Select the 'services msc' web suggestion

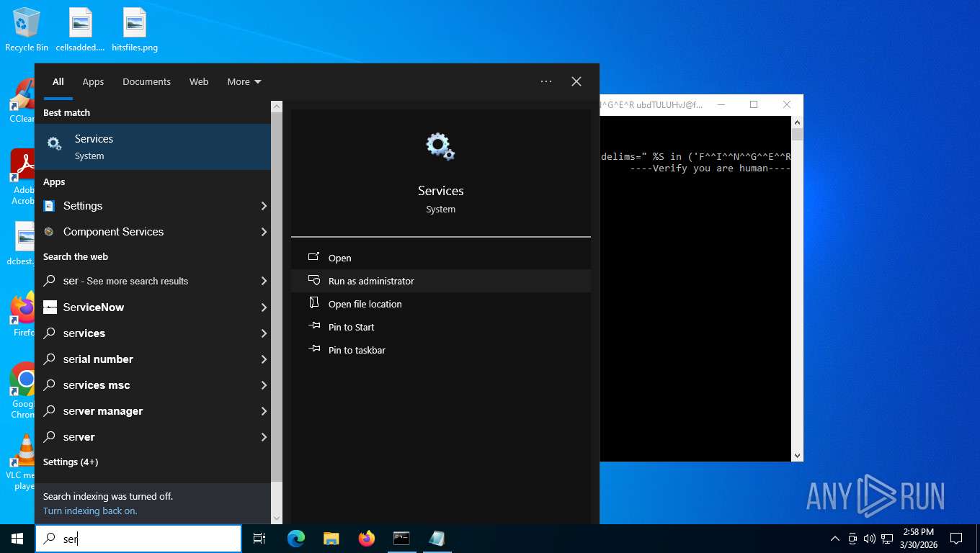tap(153, 385)
